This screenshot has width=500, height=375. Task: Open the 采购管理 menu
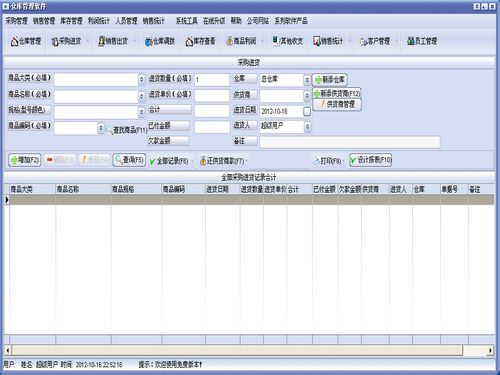tap(16, 21)
